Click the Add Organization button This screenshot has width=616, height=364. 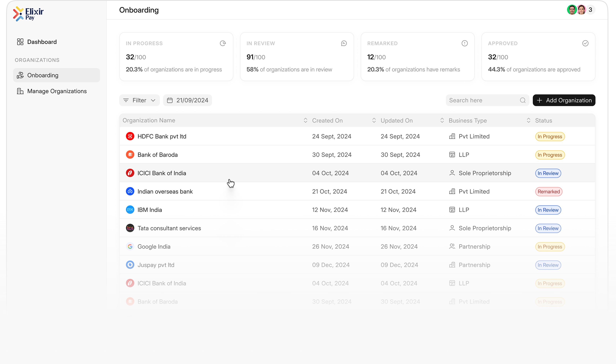click(x=564, y=100)
